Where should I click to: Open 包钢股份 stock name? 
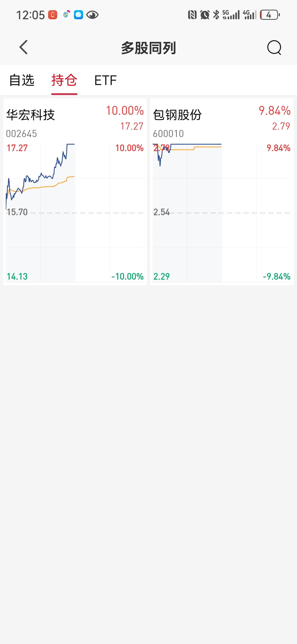tap(177, 115)
